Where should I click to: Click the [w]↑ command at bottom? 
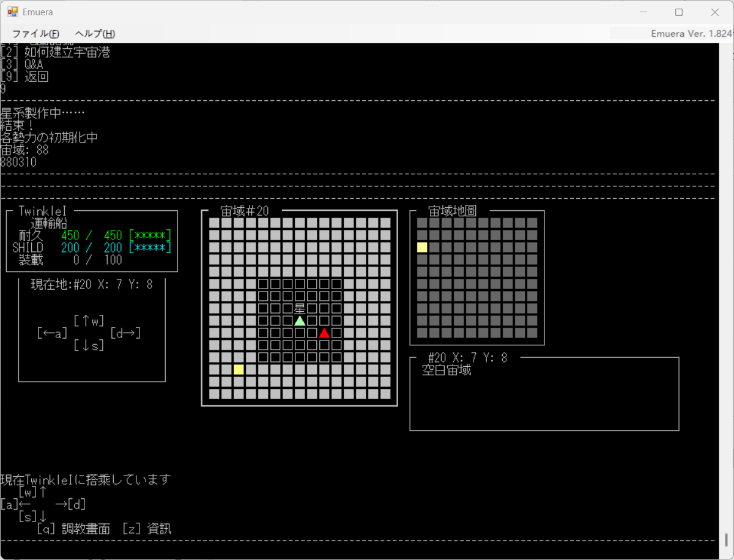click(33, 492)
